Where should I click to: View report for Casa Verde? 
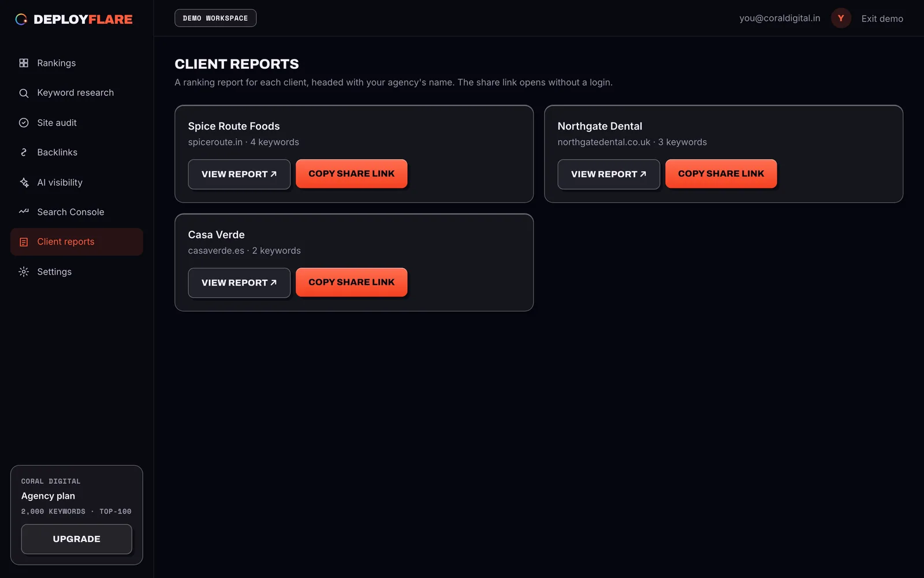[x=239, y=283]
